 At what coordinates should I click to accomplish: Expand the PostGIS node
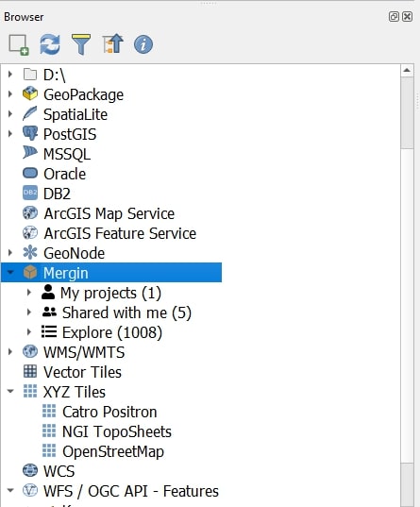point(10,133)
